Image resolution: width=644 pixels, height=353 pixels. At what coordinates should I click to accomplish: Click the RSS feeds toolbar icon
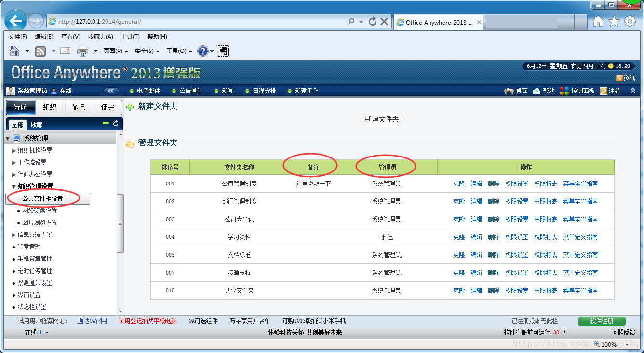40,51
